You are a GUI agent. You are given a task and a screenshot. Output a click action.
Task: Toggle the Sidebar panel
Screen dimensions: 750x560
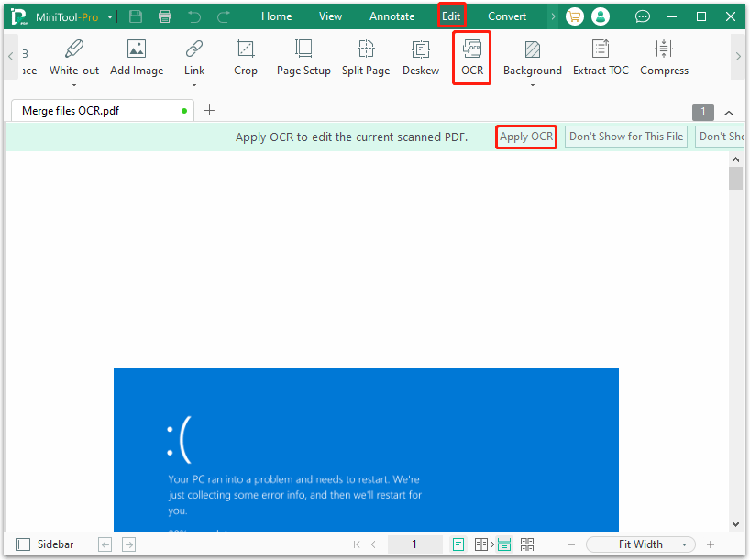[x=45, y=544]
